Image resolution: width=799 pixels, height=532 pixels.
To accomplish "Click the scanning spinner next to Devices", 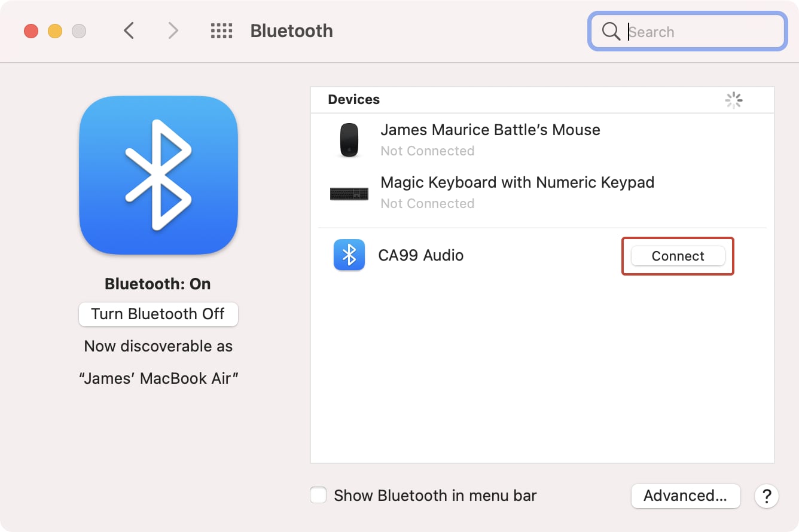I will [x=734, y=100].
